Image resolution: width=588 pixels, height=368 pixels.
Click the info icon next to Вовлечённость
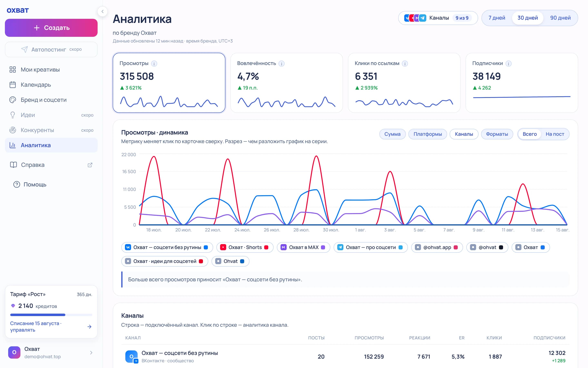pyautogui.click(x=281, y=64)
